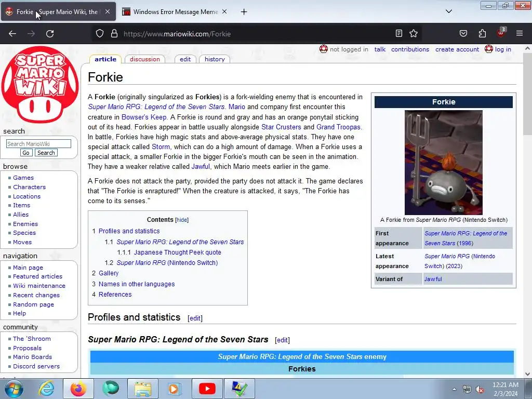Viewport: 532px width, 399px height.
Task: Click the Super Mario Wiki logo
Action: pyautogui.click(x=39, y=85)
